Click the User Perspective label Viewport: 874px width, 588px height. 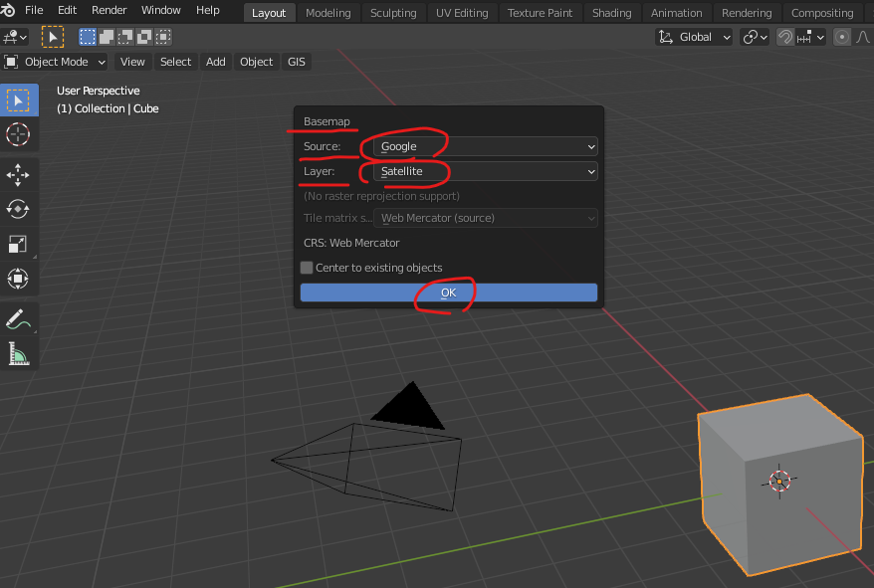pyautogui.click(x=99, y=91)
